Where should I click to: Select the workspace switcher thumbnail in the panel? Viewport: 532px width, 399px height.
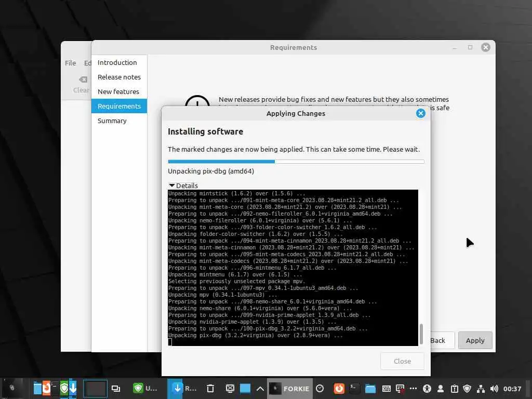(x=95, y=389)
